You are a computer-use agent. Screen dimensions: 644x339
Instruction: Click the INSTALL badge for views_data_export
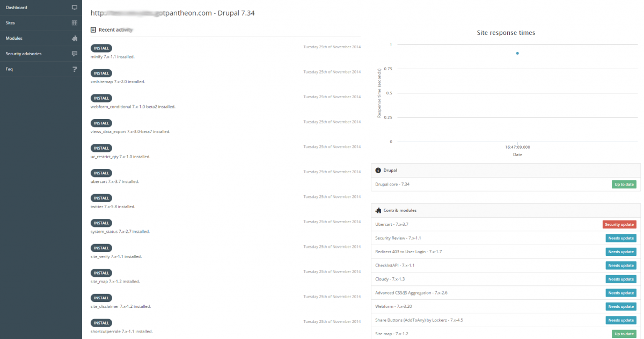click(101, 123)
